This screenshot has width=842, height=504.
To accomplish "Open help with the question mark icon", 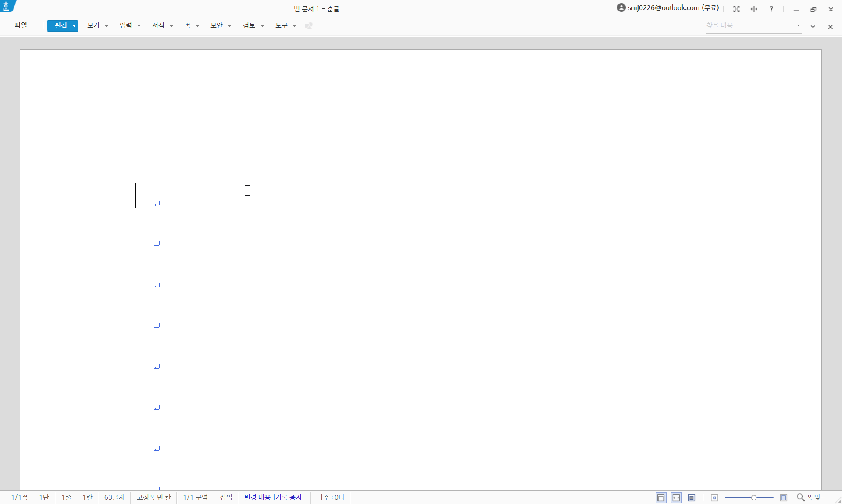I will (771, 9).
